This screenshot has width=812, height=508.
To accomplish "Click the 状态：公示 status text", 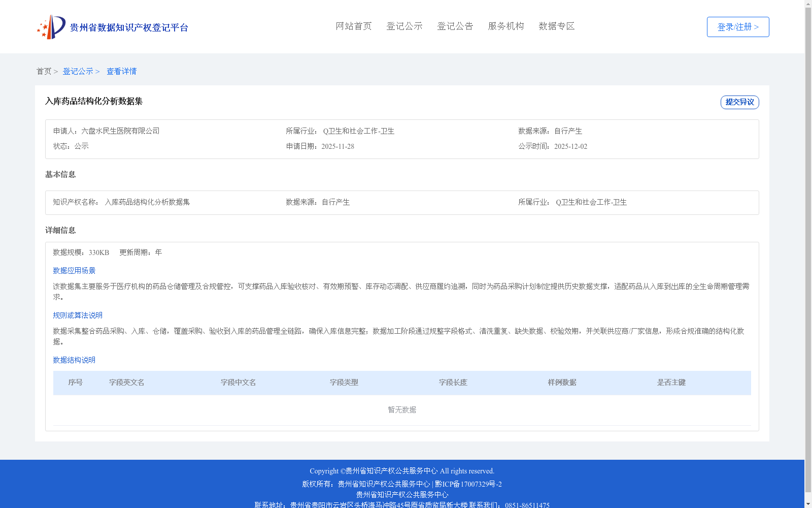I will (71, 146).
